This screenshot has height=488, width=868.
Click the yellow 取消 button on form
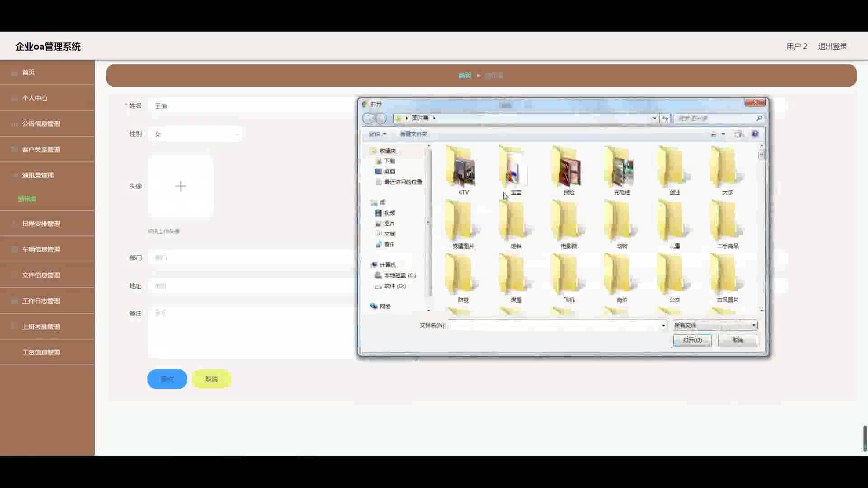pyautogui.click(x=212, y=379)
